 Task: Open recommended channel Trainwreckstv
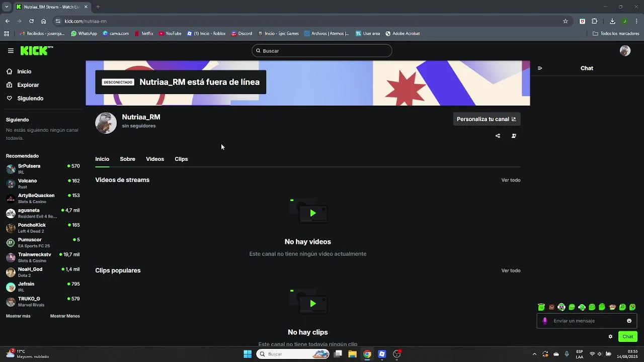click(43, 257)
